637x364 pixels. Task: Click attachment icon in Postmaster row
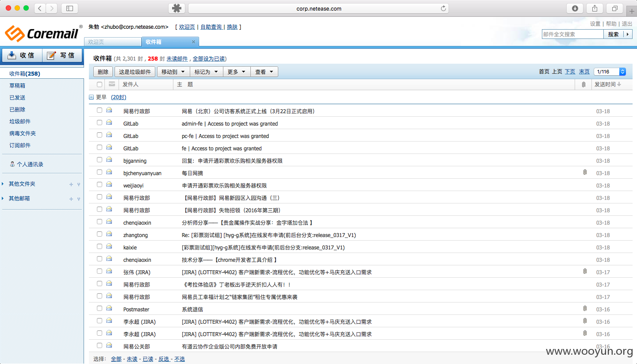[x=585, y=309]
